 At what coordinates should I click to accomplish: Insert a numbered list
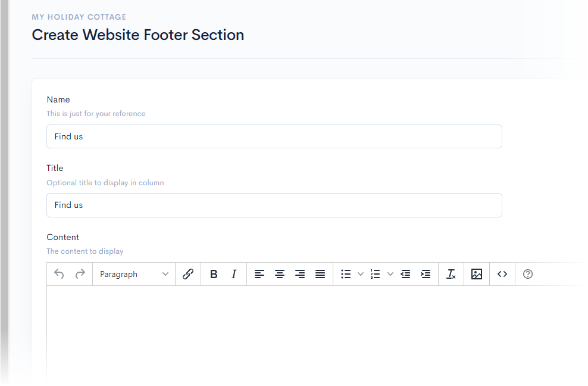(x=375, y=274)
